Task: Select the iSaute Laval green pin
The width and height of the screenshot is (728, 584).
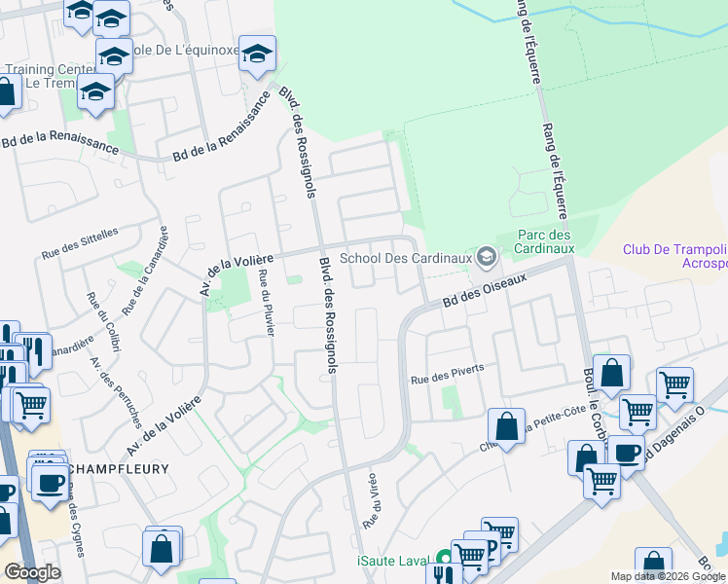Action: click(445, 558)
